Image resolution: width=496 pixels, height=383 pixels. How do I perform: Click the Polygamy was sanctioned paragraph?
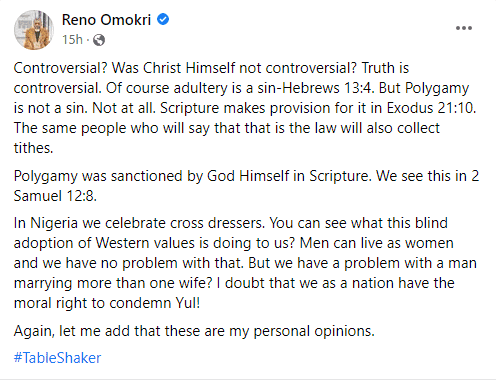[x=246, y=186]
